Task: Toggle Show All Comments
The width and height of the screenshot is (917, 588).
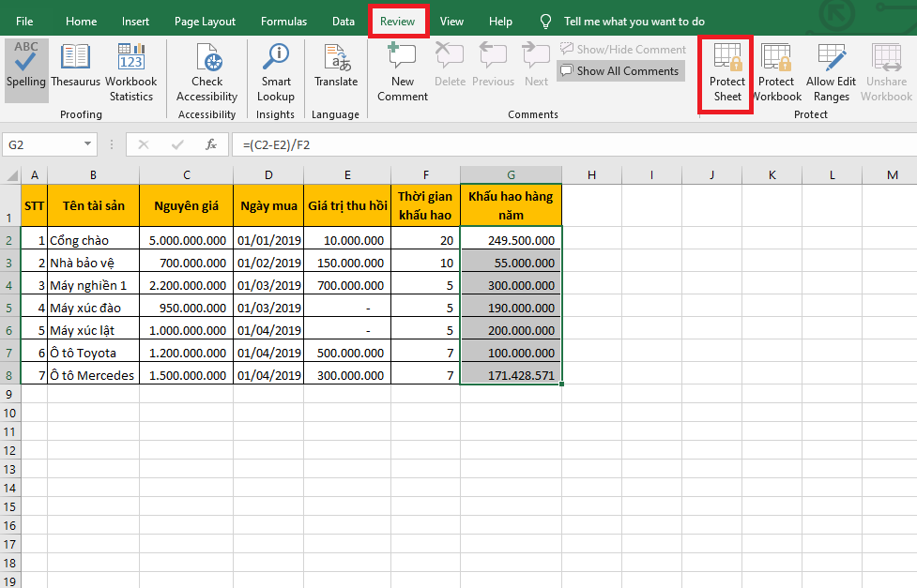Action: [620, 71]
